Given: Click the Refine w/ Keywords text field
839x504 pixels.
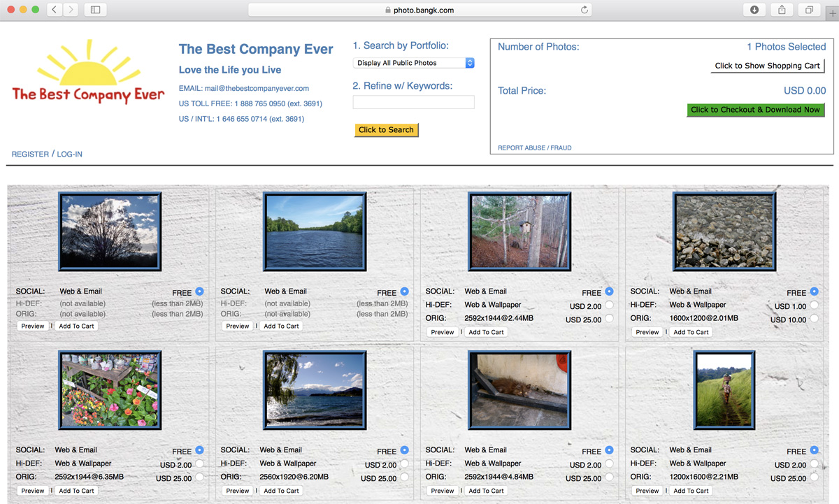Looking at the screenshot, I should pyautogui.click(x=413, y=102).
